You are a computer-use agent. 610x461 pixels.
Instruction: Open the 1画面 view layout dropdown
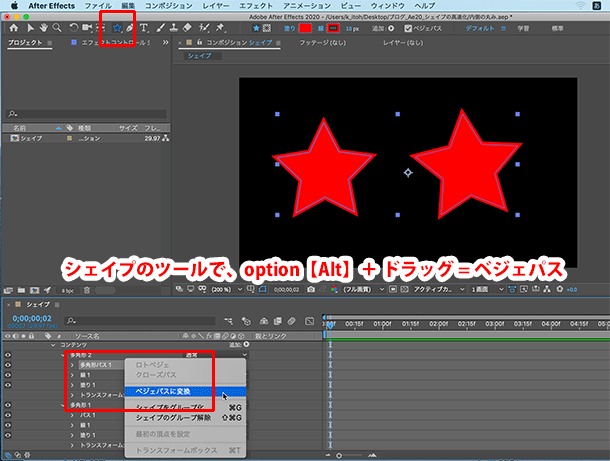pyautogui.click(x=487, y=289)
